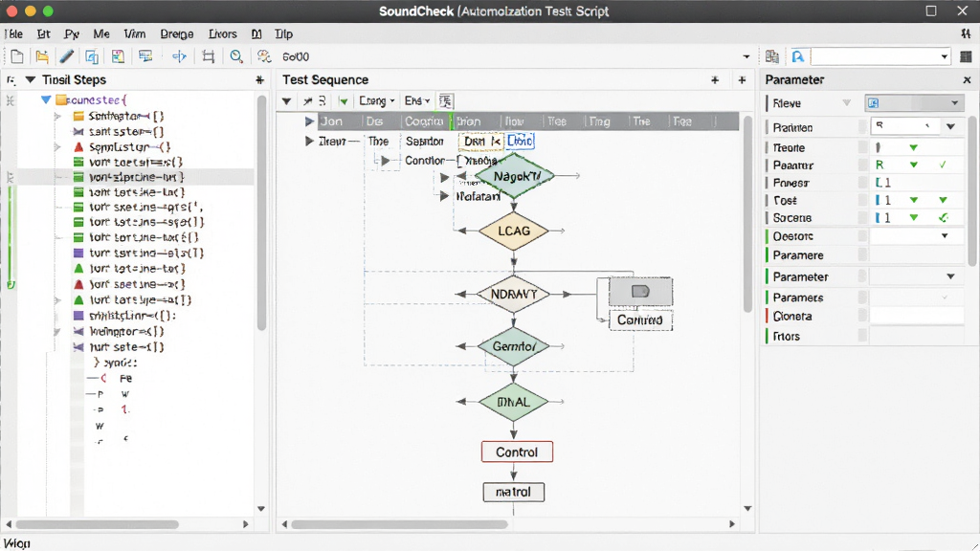The height and width of the screenshot is (551, 980).
Task: Click the red-outlined Control flowchart box
Action: pyautogui.click(x=517, y=452)
